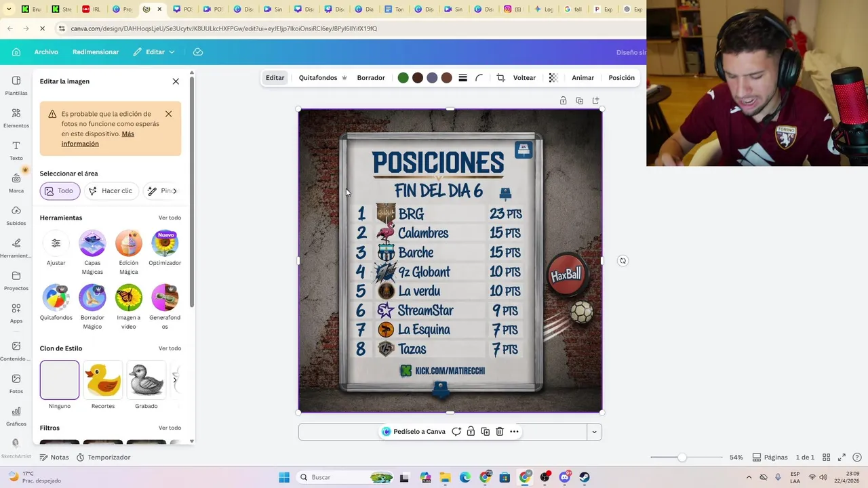Open the Marca sidebar panel
868x488 pixels.
16,183
